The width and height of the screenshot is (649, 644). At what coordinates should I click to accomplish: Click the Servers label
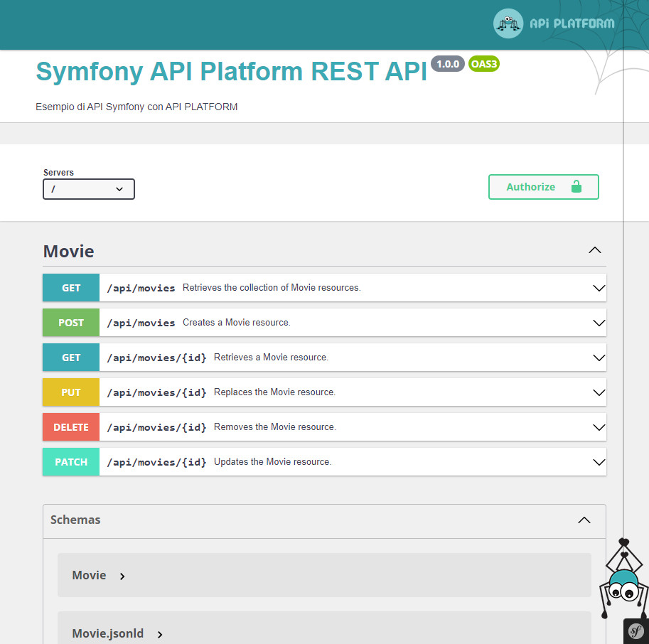click(58, 173)
